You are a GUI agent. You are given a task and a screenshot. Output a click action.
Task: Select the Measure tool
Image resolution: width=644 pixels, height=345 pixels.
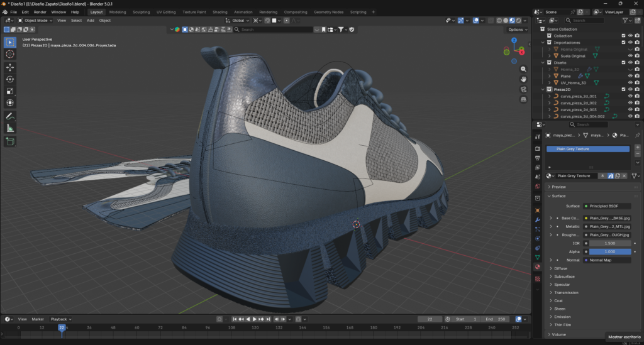click(10, 128)
